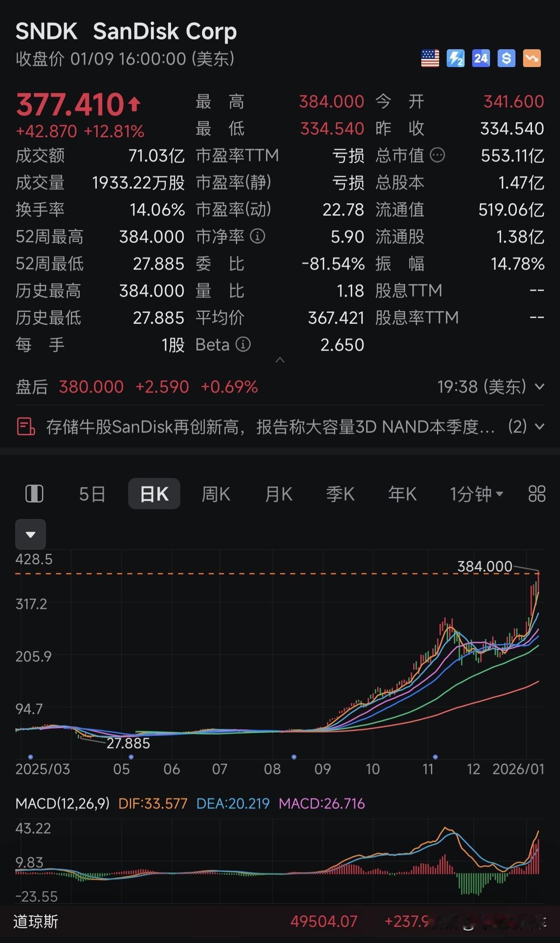
Task: Select the 日K chart tab
Action: [154, 494]
